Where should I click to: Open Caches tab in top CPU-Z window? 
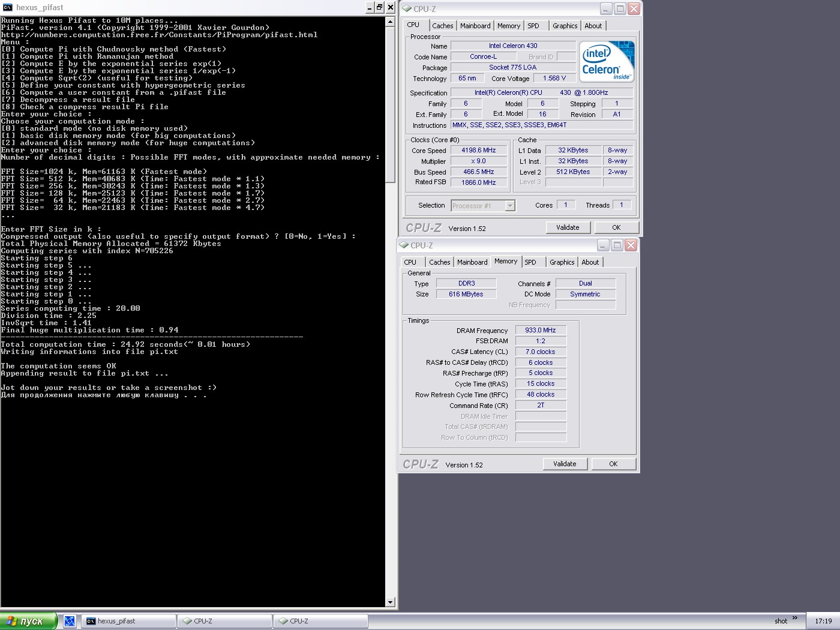(443, 26)
